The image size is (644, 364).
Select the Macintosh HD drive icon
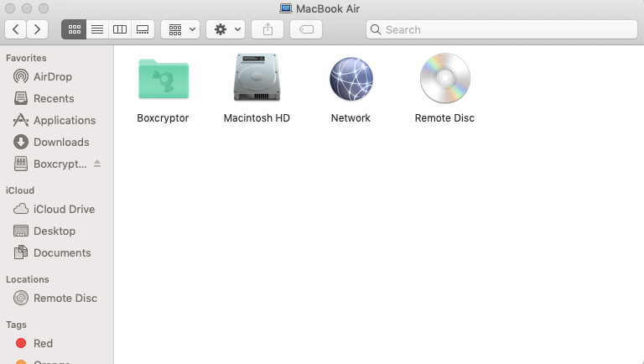257,77
